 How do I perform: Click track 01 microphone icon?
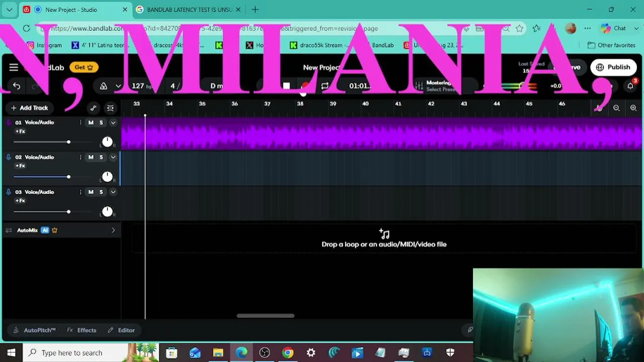[x=9, y=123]
